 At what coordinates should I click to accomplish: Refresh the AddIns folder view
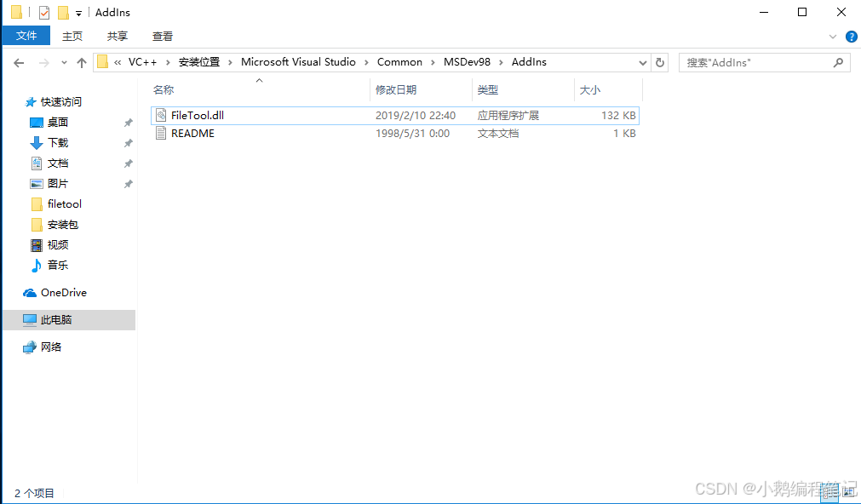click(659, 63)
